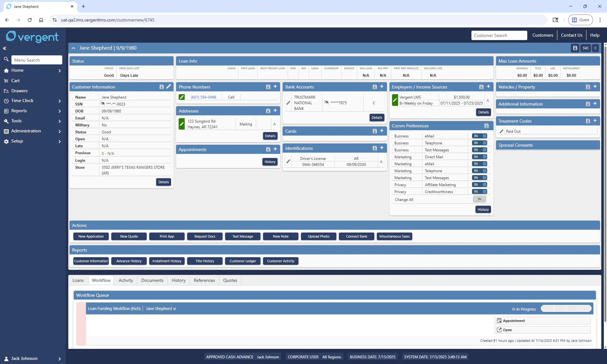Click the workflow progress bar
The image size is (607, 364).
566,309
